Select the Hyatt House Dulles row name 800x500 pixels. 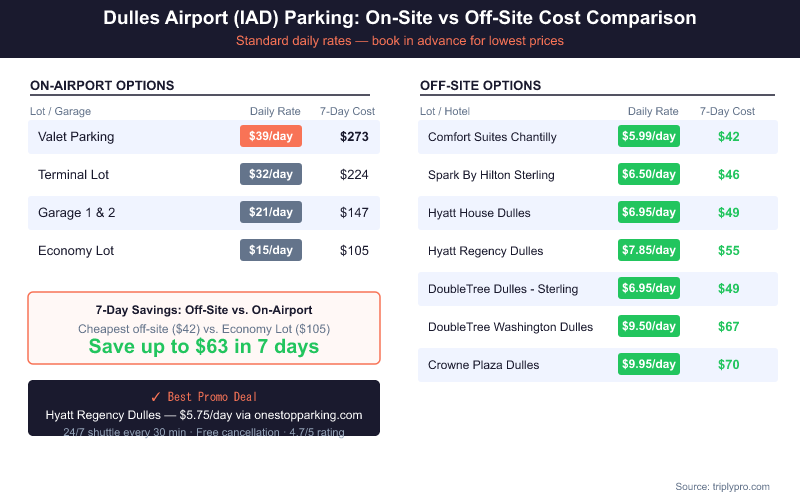point(479,213)
